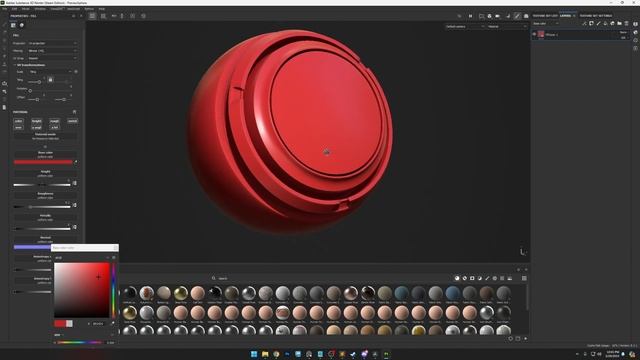Delete the selected layer icon
640x360 pixels.
627,24
